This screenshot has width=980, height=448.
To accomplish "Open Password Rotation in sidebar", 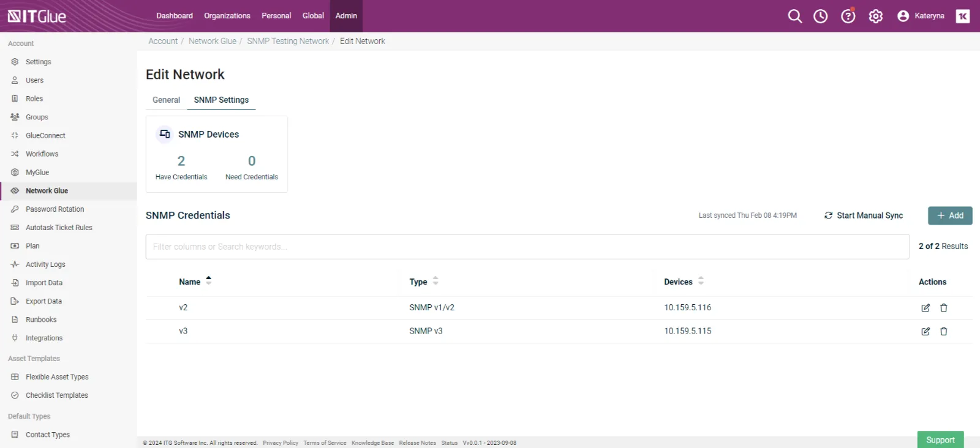I will pos(55,209).
